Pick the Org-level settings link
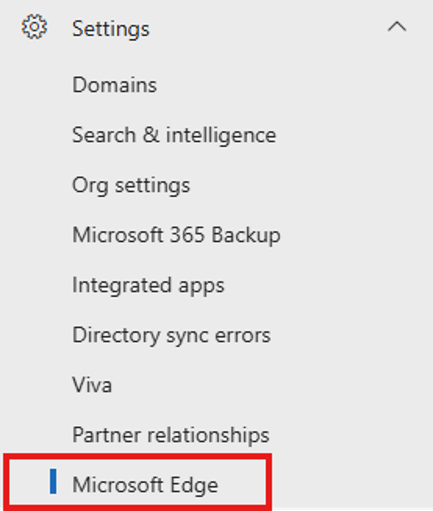This screenshot has height=511, width=433. pyautogui.click(x=131, y=185)
